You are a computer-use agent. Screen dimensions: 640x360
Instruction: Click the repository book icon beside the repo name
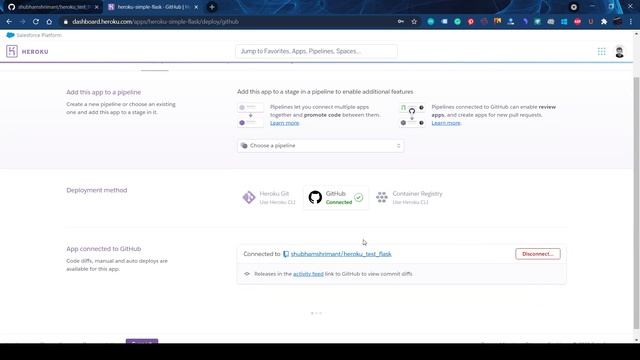click(286, 254)
